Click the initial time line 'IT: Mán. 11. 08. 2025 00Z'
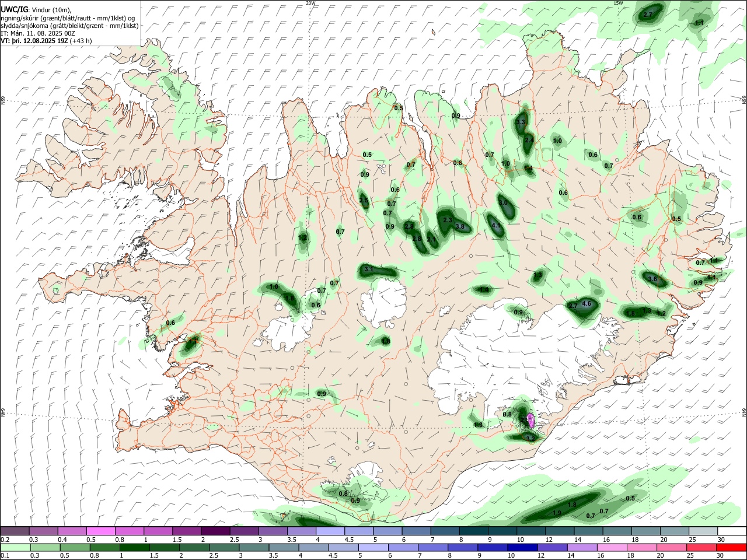 point(38,34)
